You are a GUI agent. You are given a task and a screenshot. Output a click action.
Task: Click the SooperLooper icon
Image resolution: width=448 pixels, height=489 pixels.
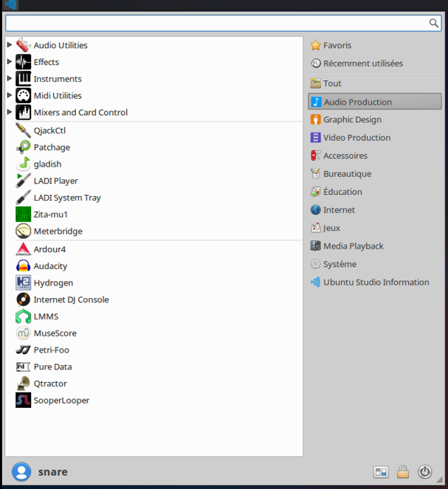pos(23,400)
